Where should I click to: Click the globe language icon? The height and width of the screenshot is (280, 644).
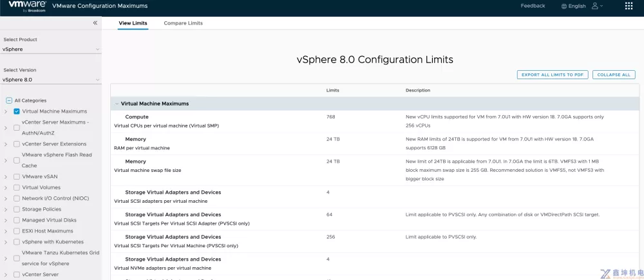(564, 6)
